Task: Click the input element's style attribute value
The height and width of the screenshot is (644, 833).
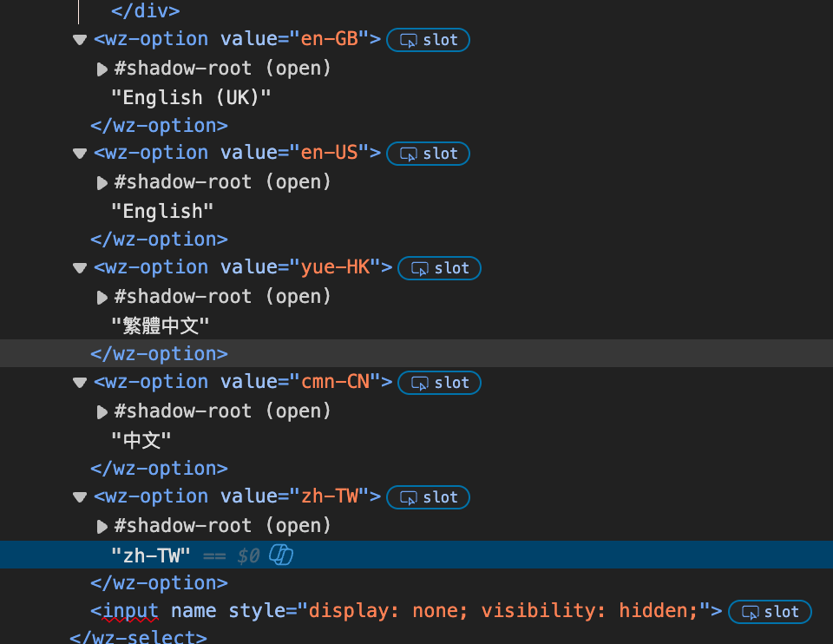Action: tap(503, 611)
